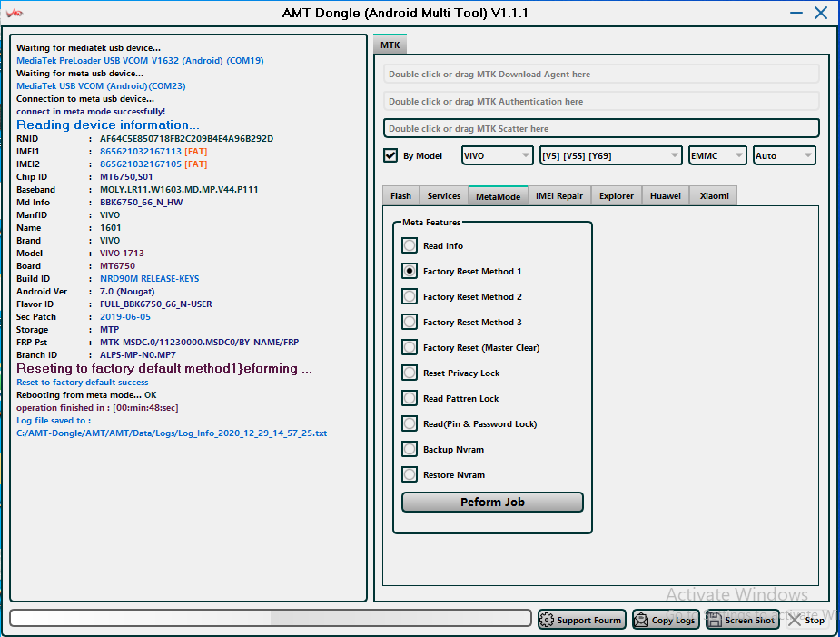Click the Screen Shot floppy disk icon
This screenshot has height=637, width=840.
(x=715, y=620)
